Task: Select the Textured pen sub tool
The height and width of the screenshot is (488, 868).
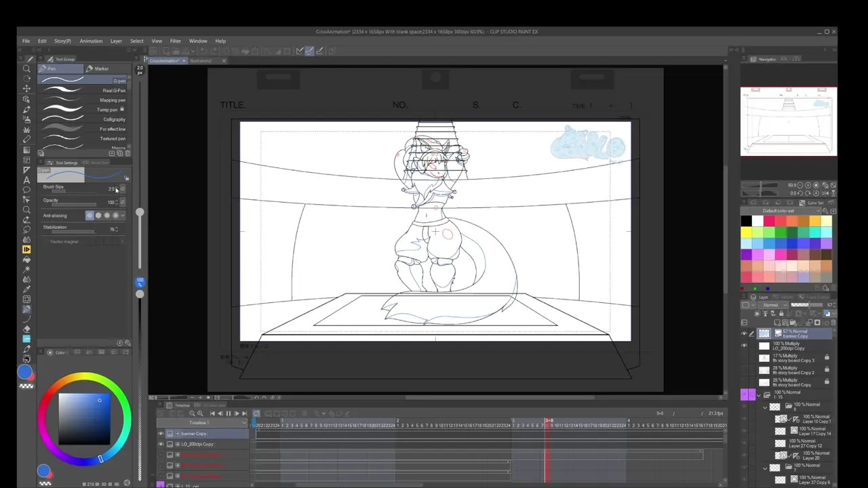Action: click(81, 138)
